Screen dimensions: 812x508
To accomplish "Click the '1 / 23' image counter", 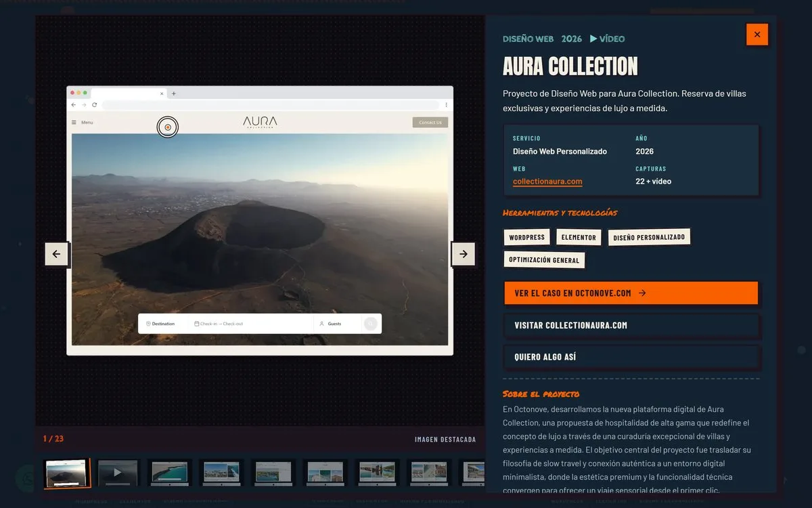I will tap(53, 439).
